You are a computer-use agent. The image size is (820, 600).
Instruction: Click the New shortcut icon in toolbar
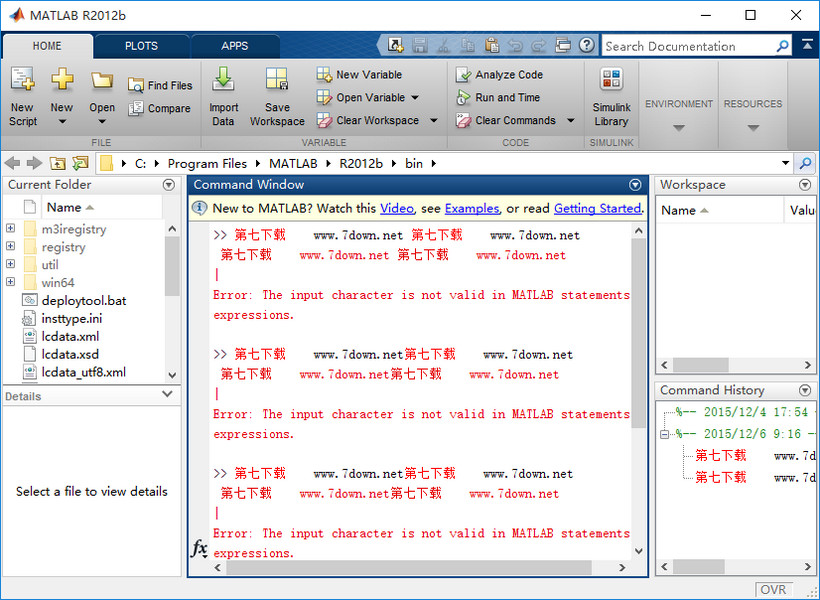pyautogui.click(x=395, y=46)
